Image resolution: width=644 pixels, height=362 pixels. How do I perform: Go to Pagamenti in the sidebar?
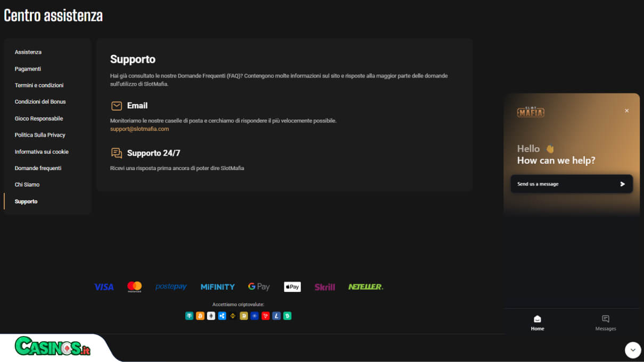tap(28, 69)
